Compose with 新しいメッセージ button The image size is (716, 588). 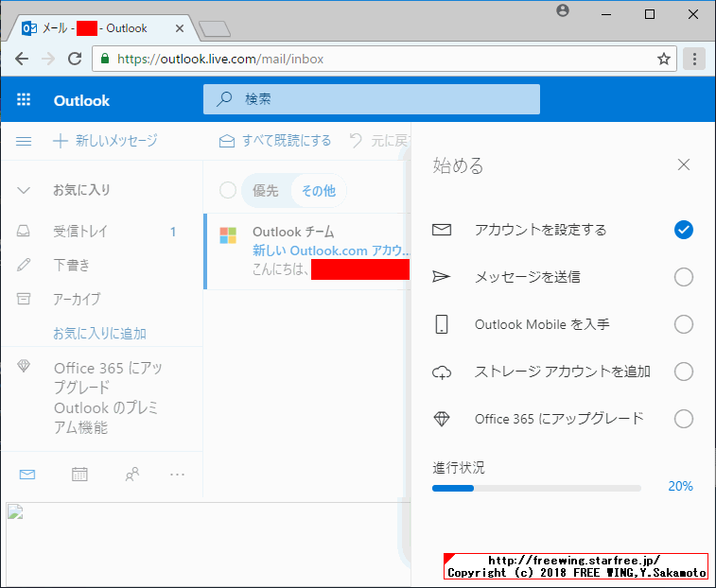tap(106, 141)
